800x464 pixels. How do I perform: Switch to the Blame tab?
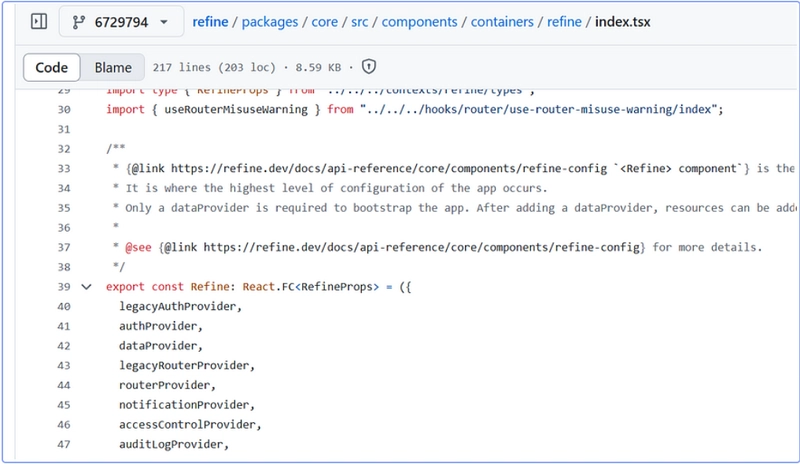pos(113,67)
